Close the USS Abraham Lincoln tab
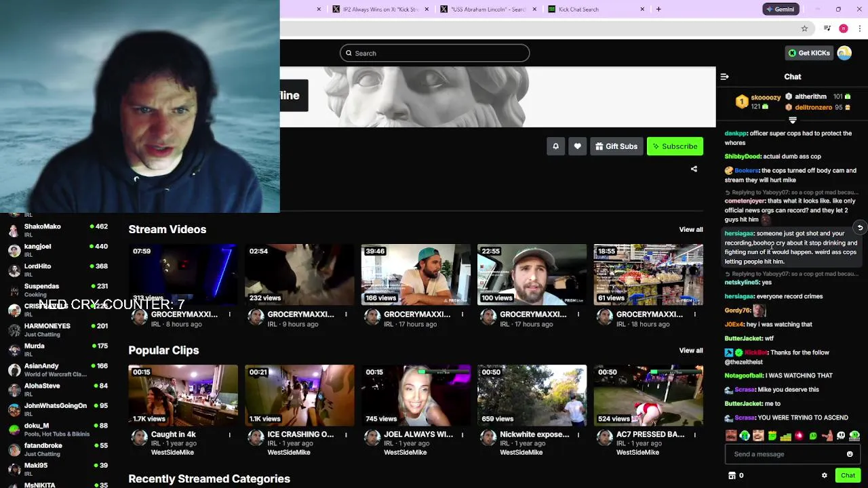This screenshot has height=488, width=868. click(534, 9)
